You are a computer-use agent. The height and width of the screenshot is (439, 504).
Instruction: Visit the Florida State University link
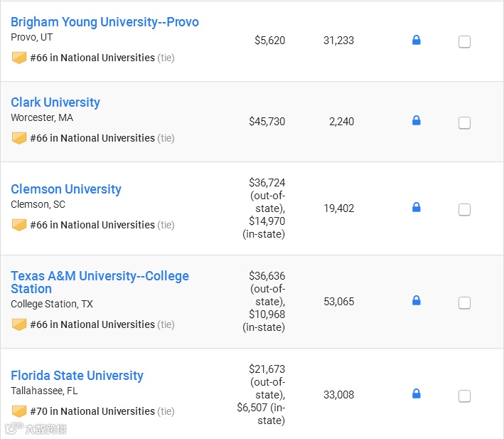(x=77, y=376)
